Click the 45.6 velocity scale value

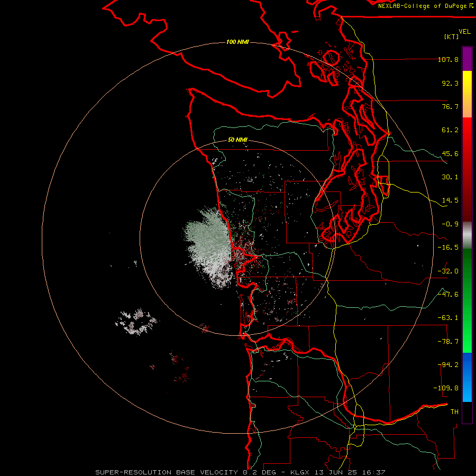[450, 153]
